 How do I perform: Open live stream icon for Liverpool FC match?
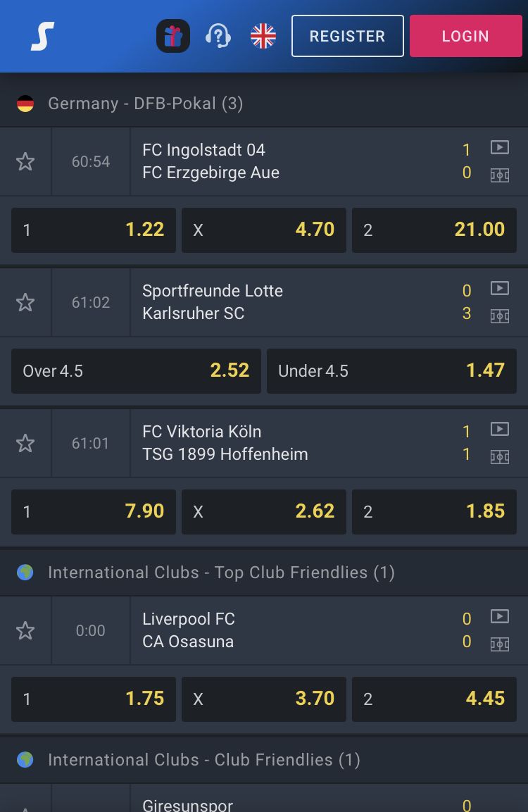point(500,616)
